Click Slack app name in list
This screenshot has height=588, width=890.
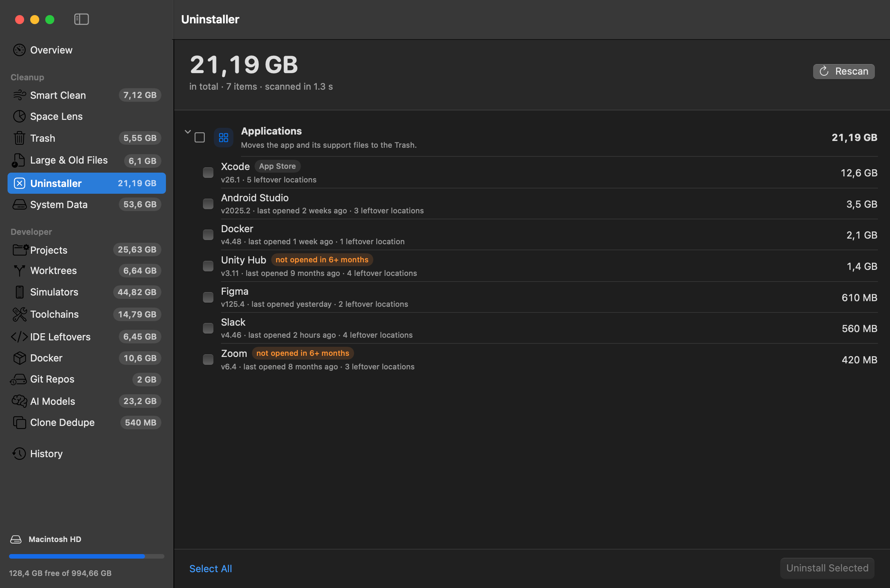coord(233,322)
